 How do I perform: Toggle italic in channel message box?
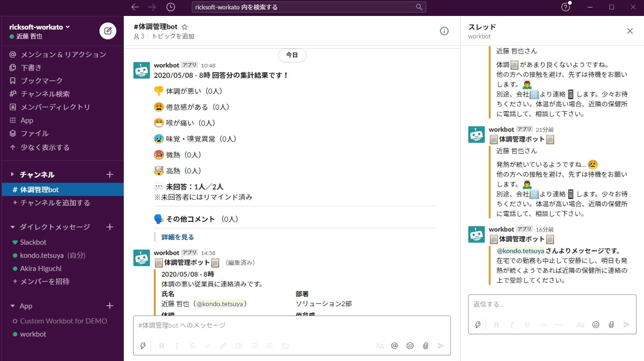click(177, 346)
